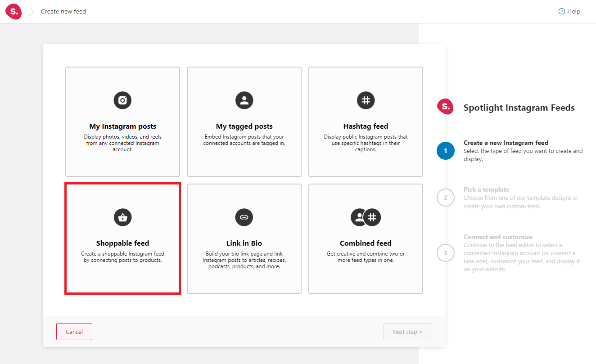Pick the Combined feed title

click(366, 243)
